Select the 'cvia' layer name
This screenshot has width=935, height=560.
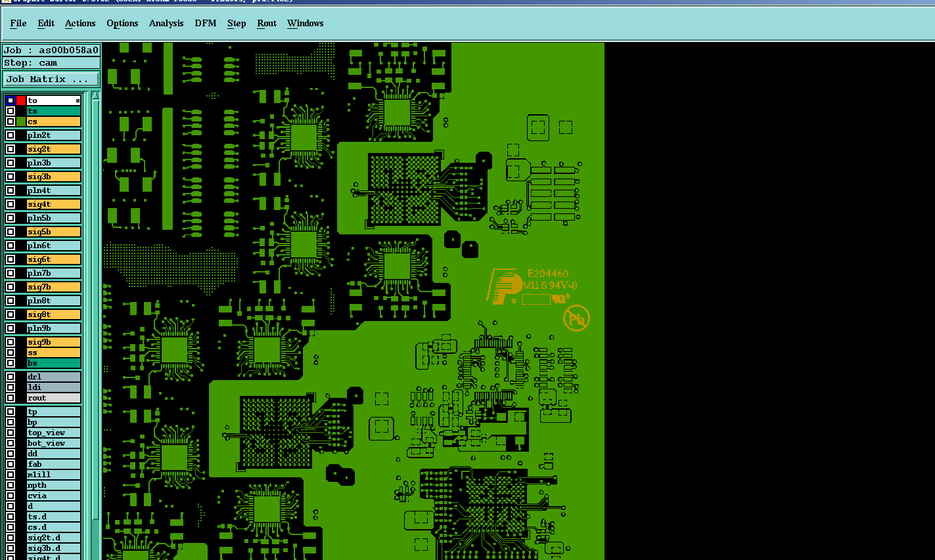53,496
